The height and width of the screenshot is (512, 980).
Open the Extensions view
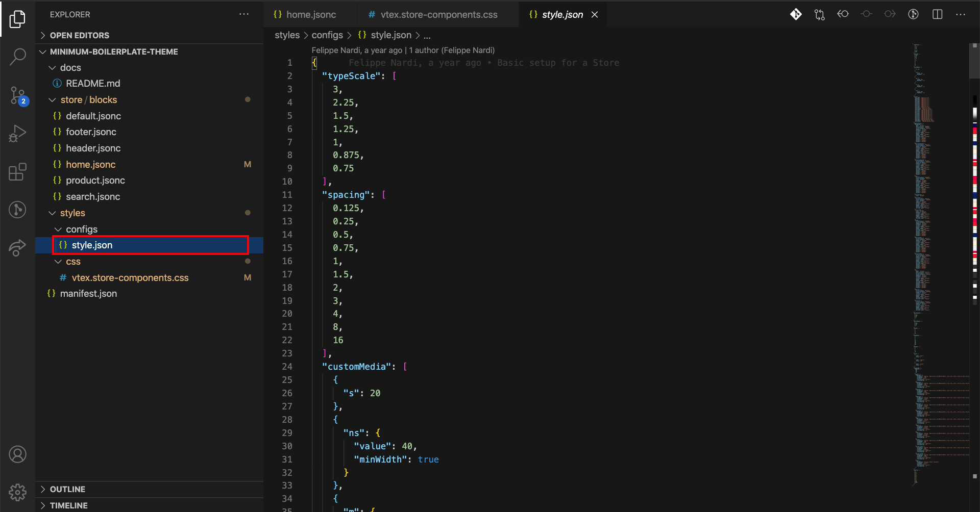click(17, 172)
